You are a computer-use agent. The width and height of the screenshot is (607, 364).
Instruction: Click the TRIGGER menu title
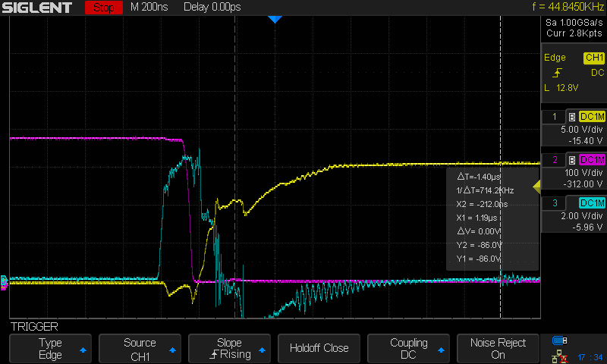click(x=34, y=327)
